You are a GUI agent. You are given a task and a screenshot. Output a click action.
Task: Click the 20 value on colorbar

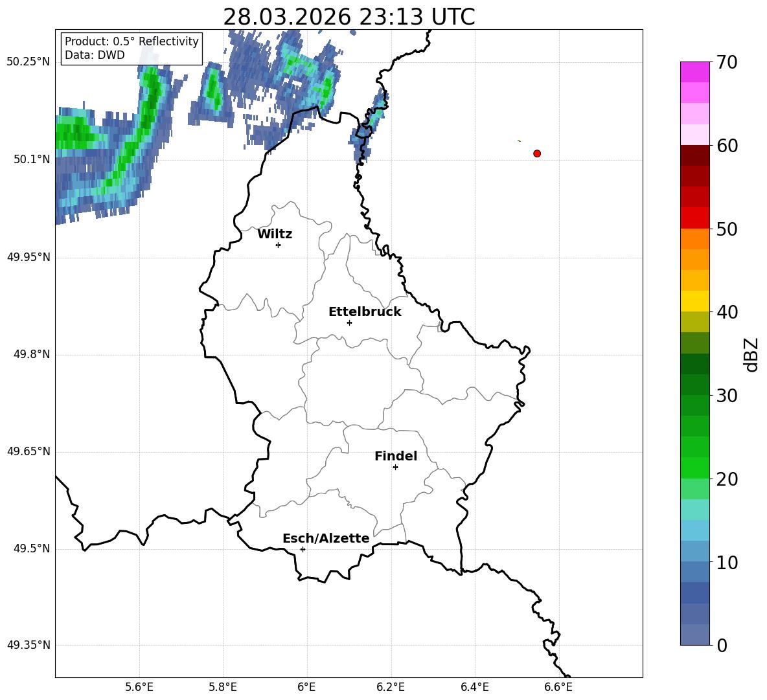[727, 479]
